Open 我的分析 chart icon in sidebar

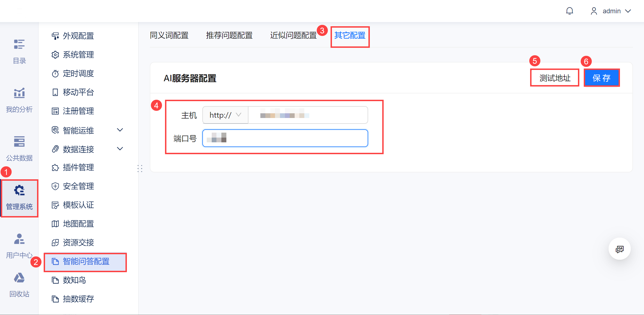19,93
